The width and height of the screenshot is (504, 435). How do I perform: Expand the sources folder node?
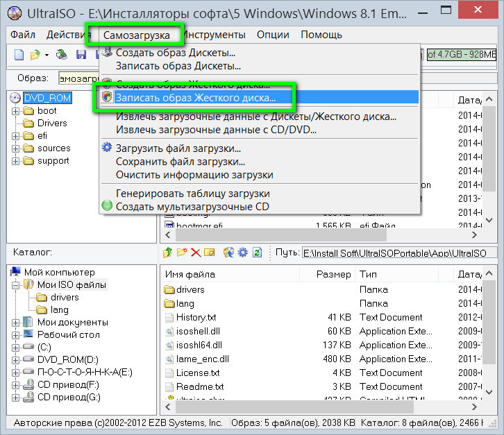click(x=15, y=148)
